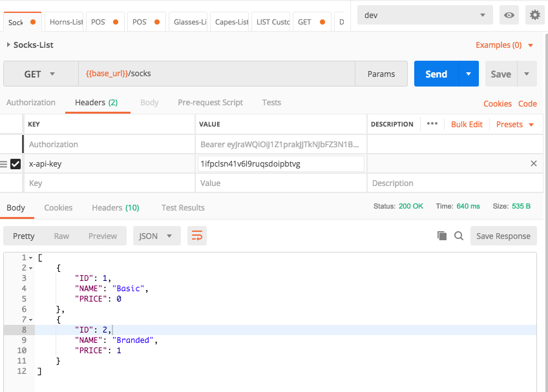The image size is (548, 392).
Task: Show the response Cookies tab
Action: pos(58,207)
